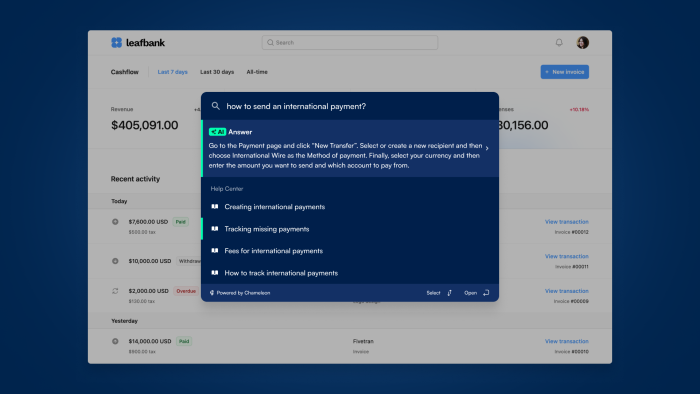Open the user profile avatar
This screenshot has width=700, height=394.
tap(582, 42)
